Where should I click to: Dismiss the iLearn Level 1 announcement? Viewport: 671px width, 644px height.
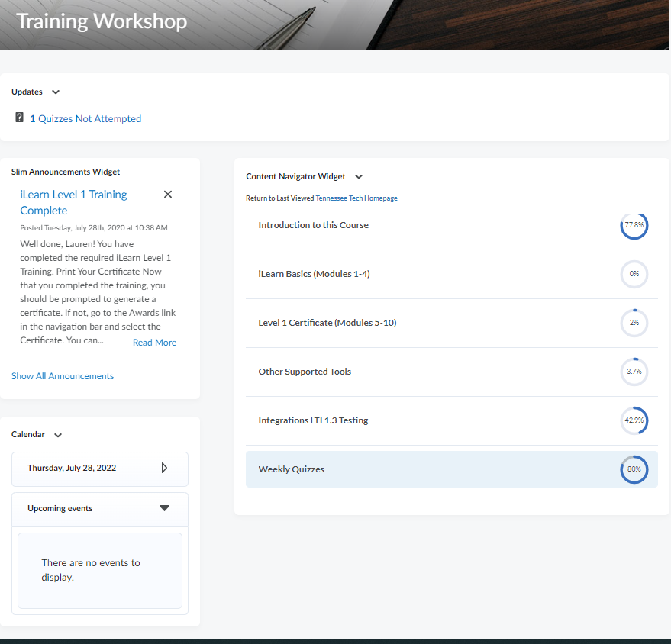click(168, 195)
